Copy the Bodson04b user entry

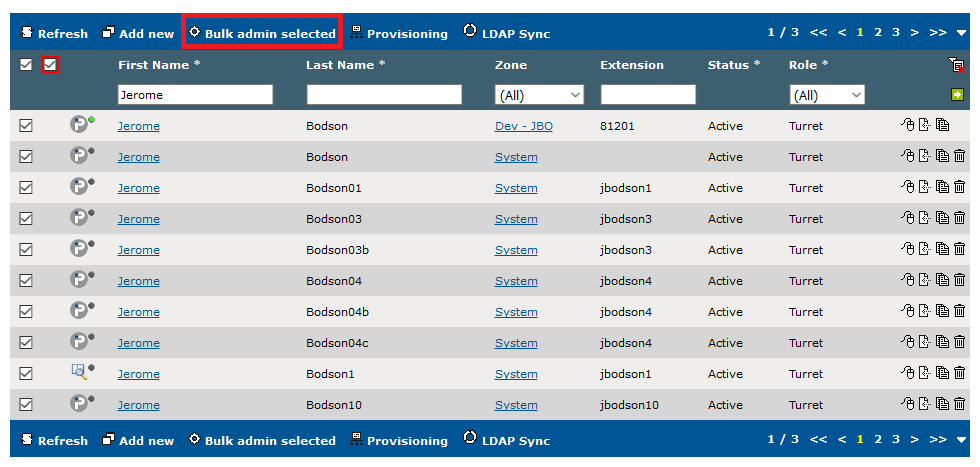tap(942, 311)
